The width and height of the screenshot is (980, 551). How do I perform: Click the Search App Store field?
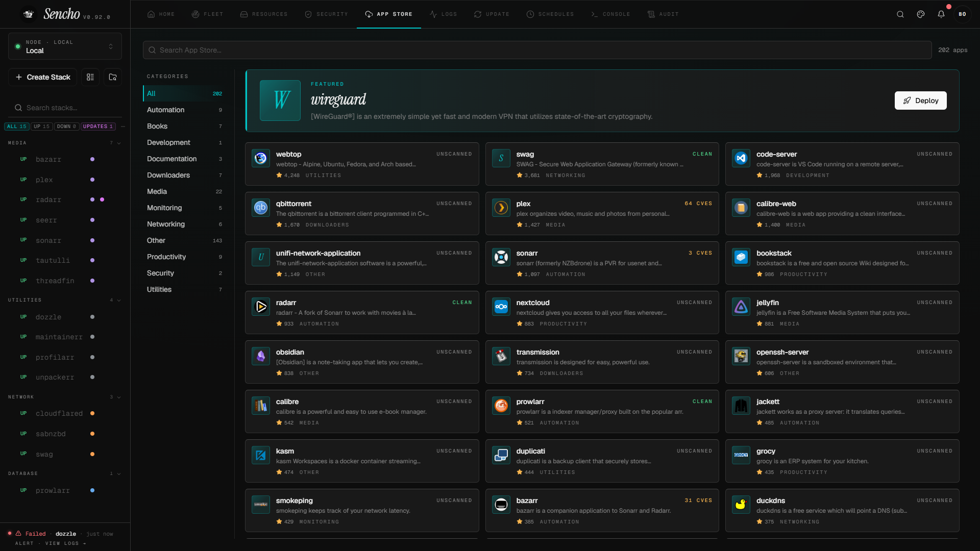point(537,50)
